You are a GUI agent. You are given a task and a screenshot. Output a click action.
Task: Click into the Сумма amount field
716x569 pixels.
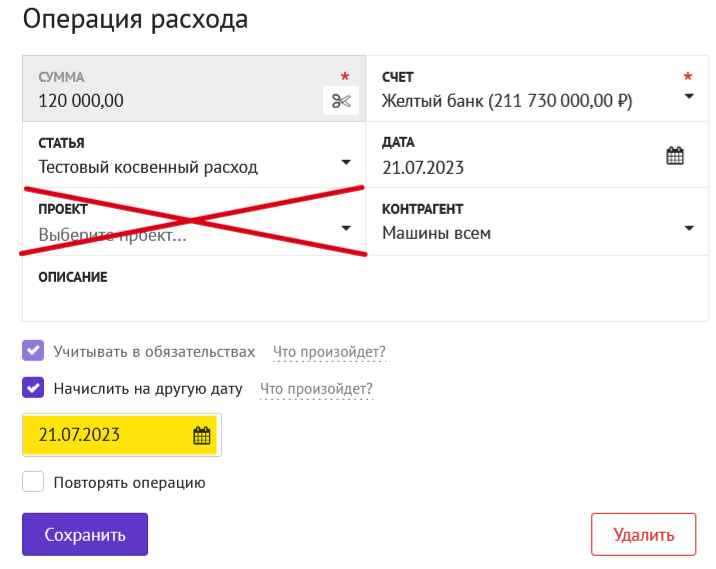170,101
